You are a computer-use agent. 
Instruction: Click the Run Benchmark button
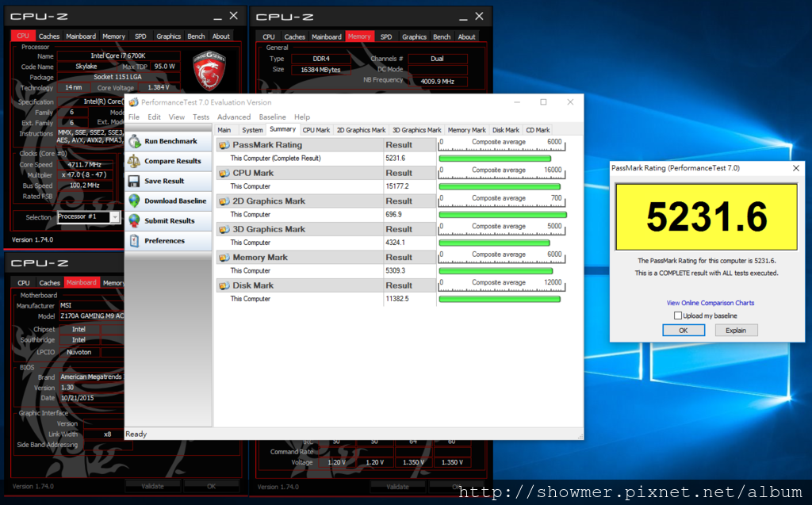(168, 141)
